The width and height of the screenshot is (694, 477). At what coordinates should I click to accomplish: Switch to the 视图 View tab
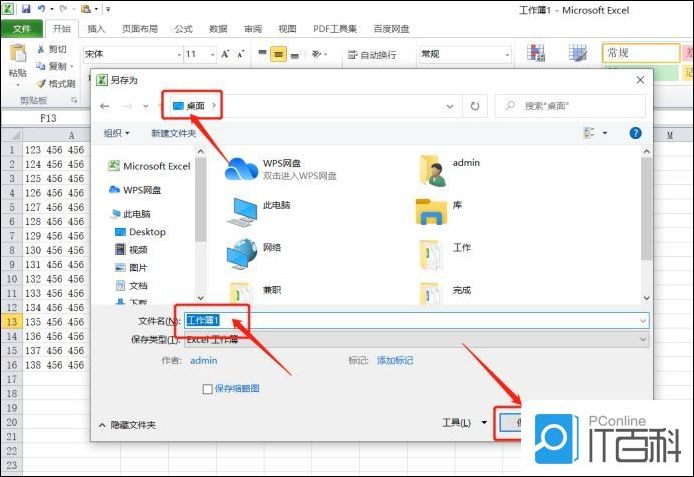click(287, 29)
